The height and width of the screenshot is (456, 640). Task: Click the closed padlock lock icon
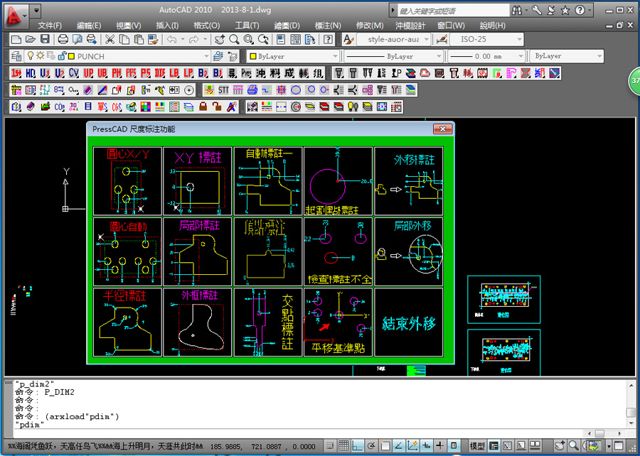(x=203, y=107)
